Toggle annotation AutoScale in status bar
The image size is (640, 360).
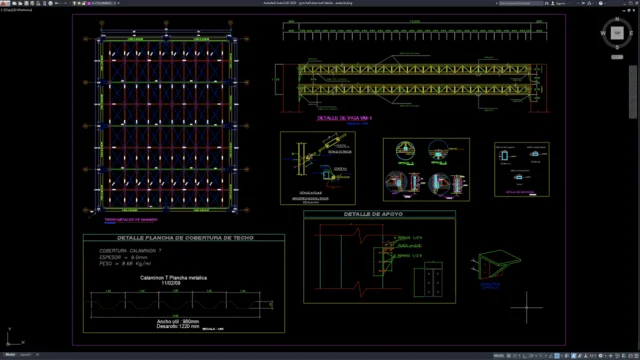coord(580,356)
